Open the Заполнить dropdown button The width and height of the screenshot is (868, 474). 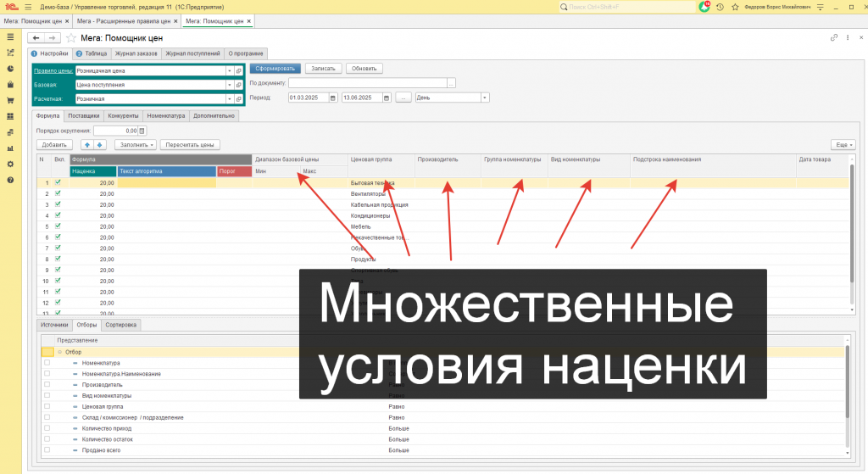(x=136, y=144)
